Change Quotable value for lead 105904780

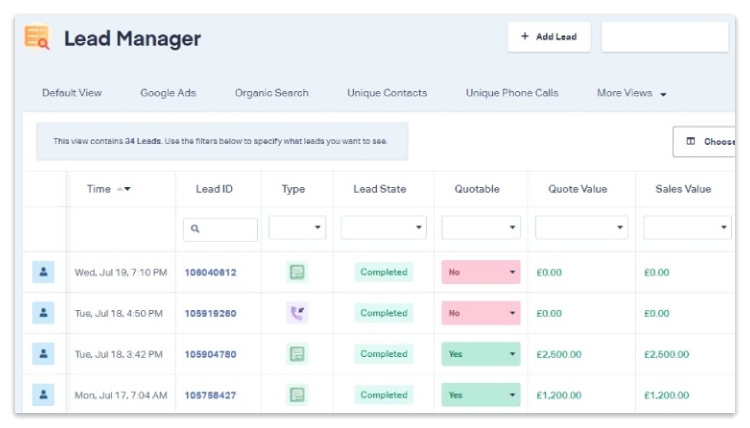coord(480,354)
